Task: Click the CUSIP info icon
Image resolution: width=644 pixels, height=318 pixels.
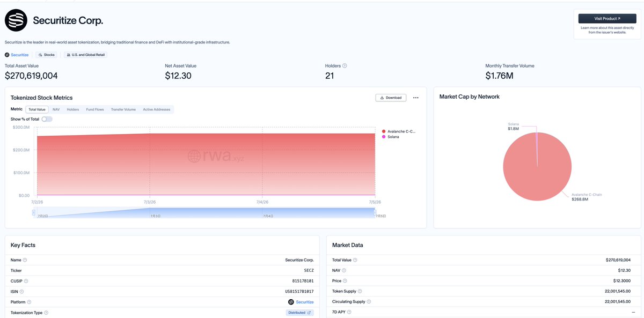Action: (26, 281)
